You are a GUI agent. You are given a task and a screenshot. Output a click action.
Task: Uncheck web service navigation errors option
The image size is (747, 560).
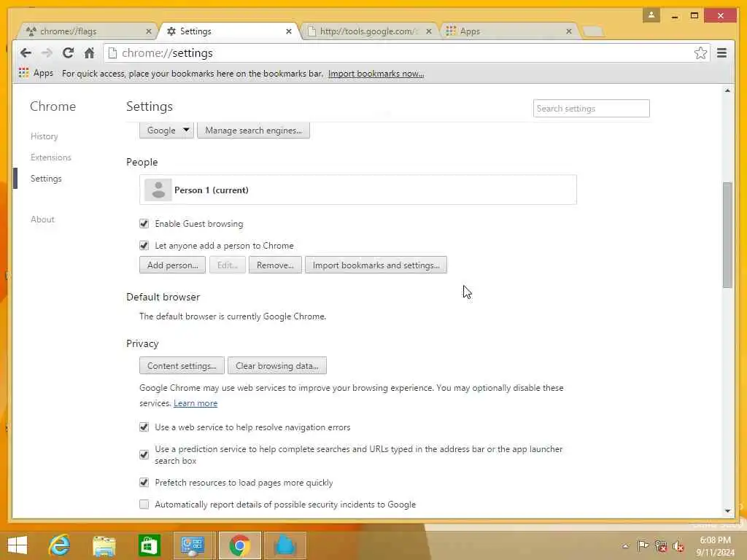coord(144,427)
